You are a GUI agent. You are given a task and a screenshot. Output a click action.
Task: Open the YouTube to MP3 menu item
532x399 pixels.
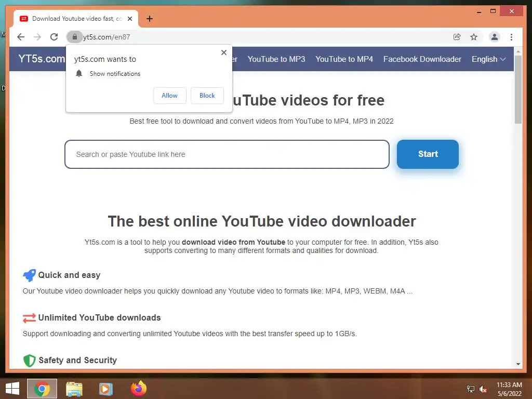click(276, 59)
